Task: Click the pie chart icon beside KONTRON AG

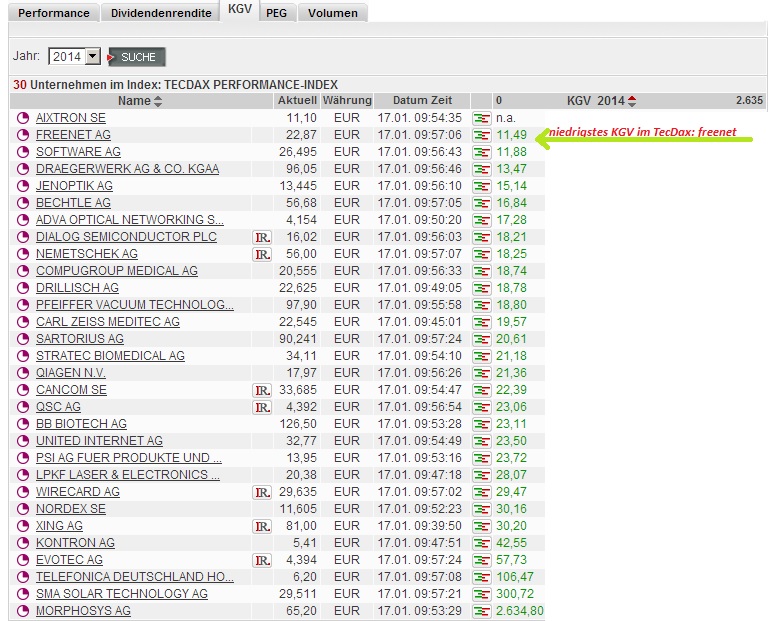Action: pyautogui.click(x=23, y=543)
